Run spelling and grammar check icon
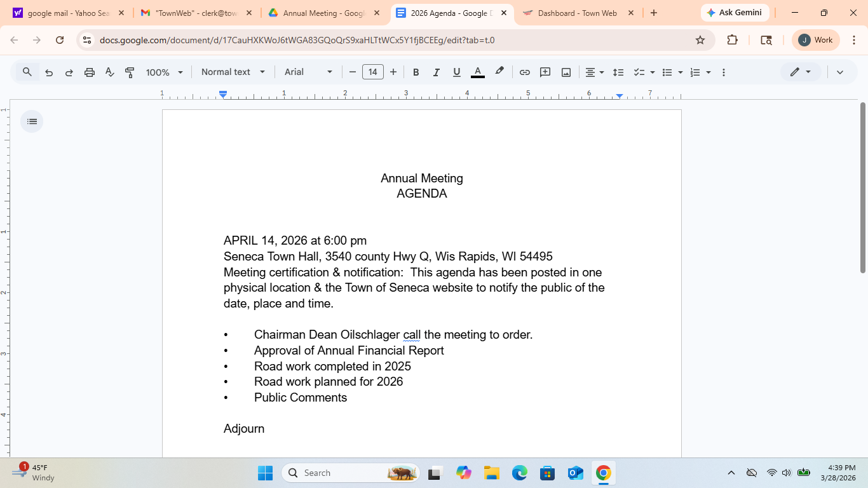The image size is (868, 488). click(110, 72)
